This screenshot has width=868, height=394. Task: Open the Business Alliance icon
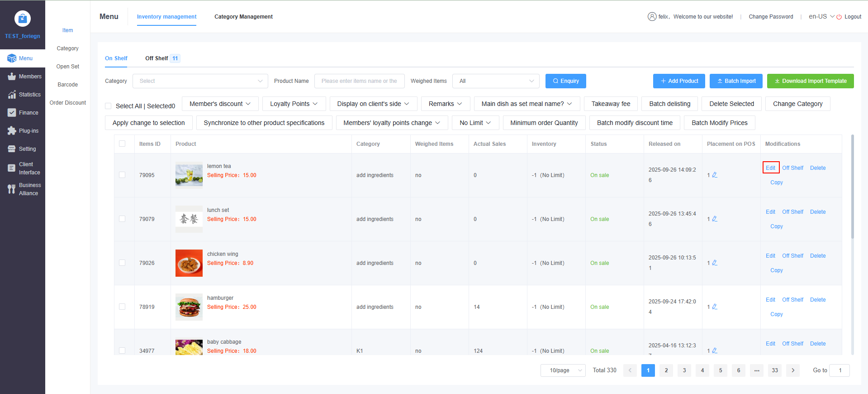tap(12, 189)
